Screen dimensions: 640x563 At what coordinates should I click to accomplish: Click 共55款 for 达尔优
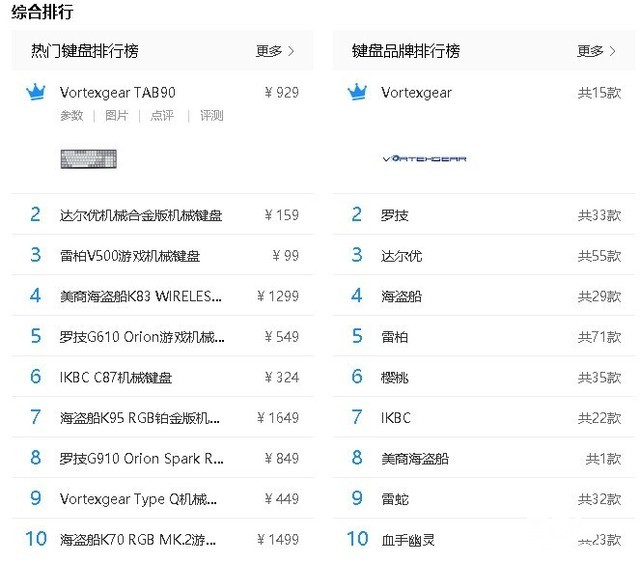pyautogui.click(x=600, y=256)
